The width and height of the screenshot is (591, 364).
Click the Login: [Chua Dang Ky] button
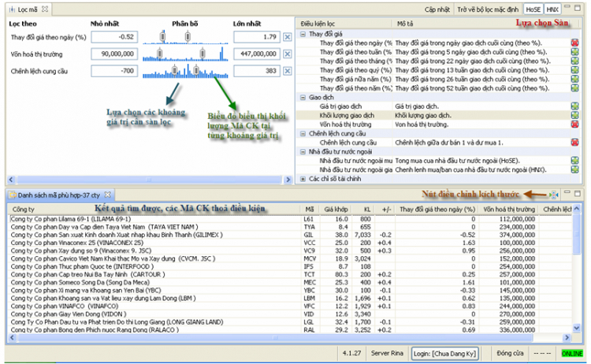click(444, 354)
